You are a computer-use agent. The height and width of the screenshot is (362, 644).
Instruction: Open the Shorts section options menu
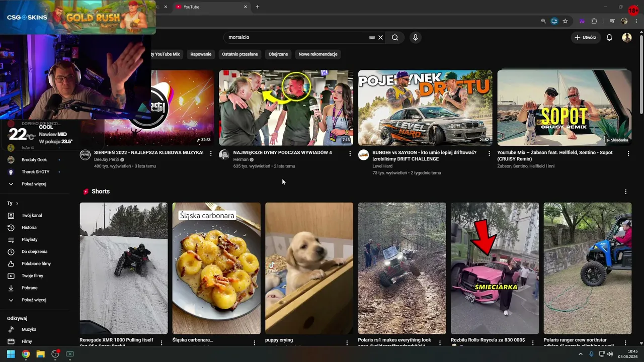626,192
